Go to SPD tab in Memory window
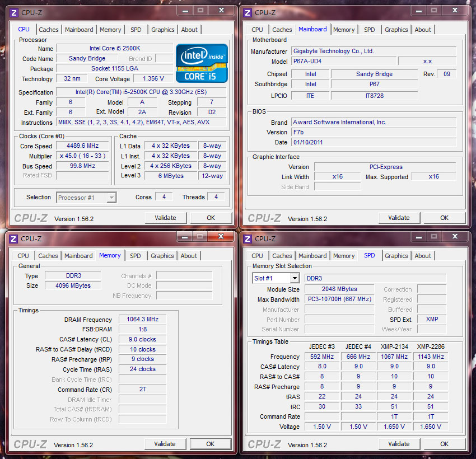This screenshot has height=459, width=476. (136, 256)
